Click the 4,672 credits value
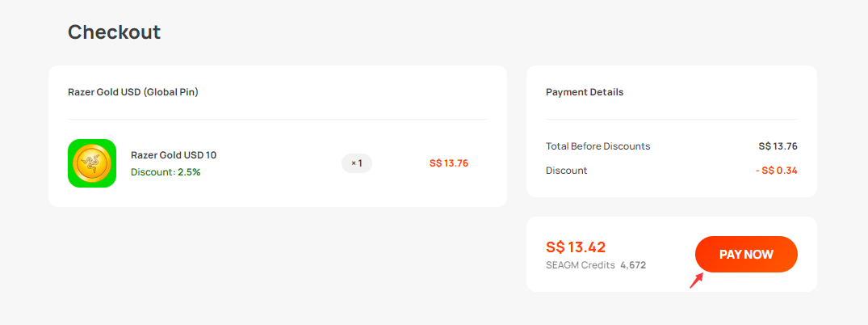This screenshot has width=868, height=325. click(x=633, y=265)
